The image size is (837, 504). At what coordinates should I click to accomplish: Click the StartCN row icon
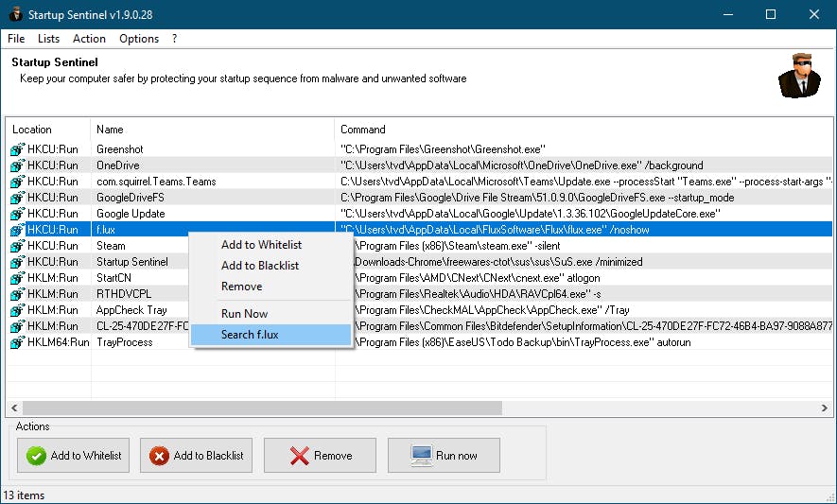pos(18,278)
